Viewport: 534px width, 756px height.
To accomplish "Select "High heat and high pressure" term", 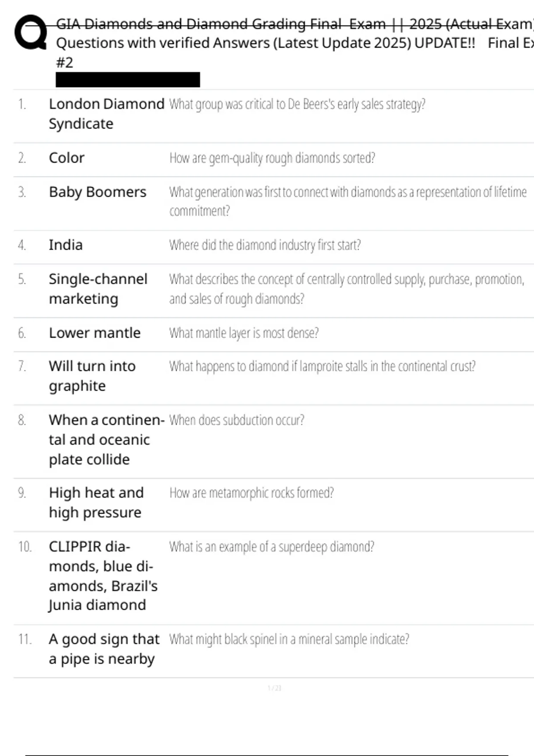I will [96, 503].
